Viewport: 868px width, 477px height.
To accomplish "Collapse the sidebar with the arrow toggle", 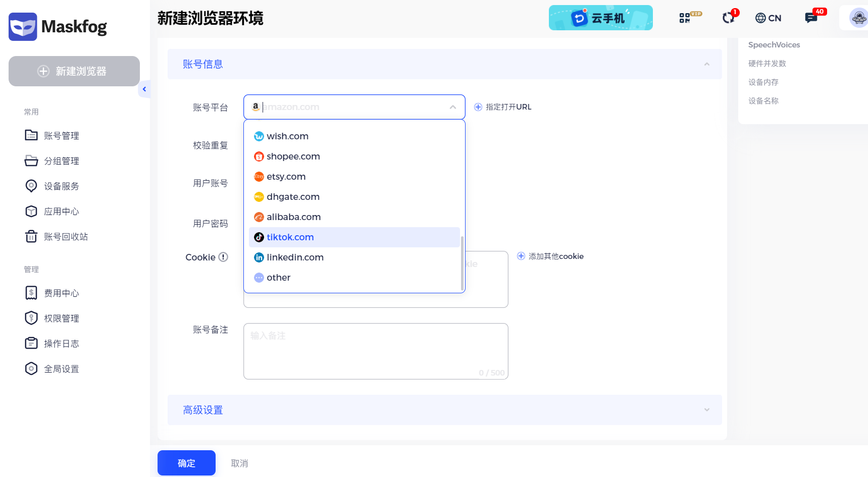I will [144, 89].
